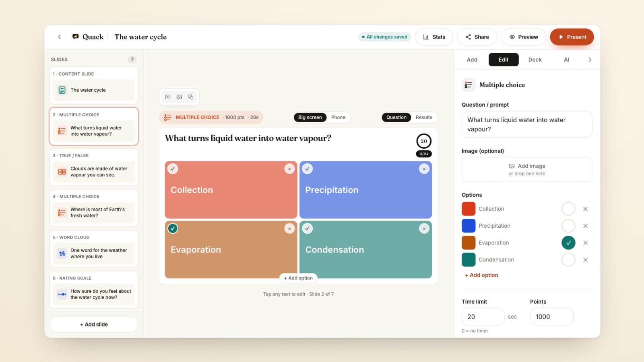This screenshot has width=644, height=362.
Task: Insert a shape from canvas toolbar
Action: tap(191, 97)
